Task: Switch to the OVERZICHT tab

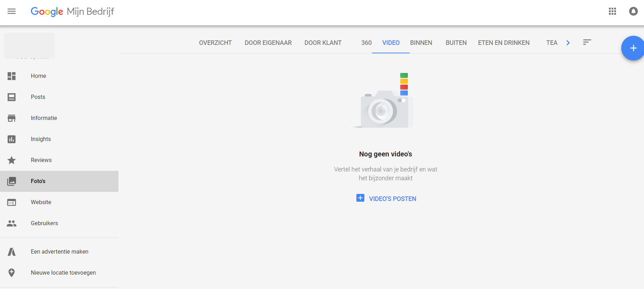Action: [x=215, y=43]
